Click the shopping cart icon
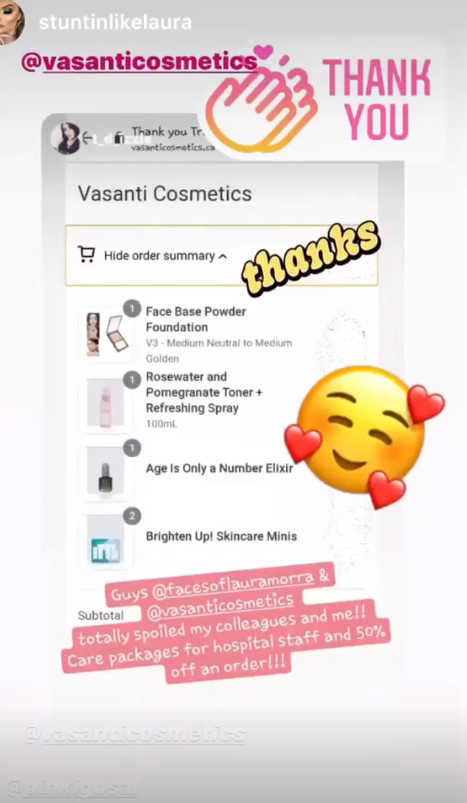 (x=87, y=255)
